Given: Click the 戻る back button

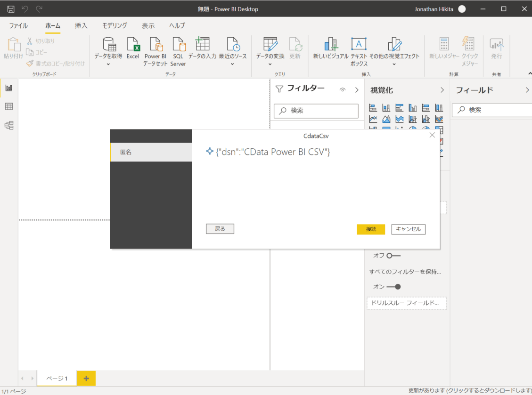Looking at the screenshot, I should [220, 229].
